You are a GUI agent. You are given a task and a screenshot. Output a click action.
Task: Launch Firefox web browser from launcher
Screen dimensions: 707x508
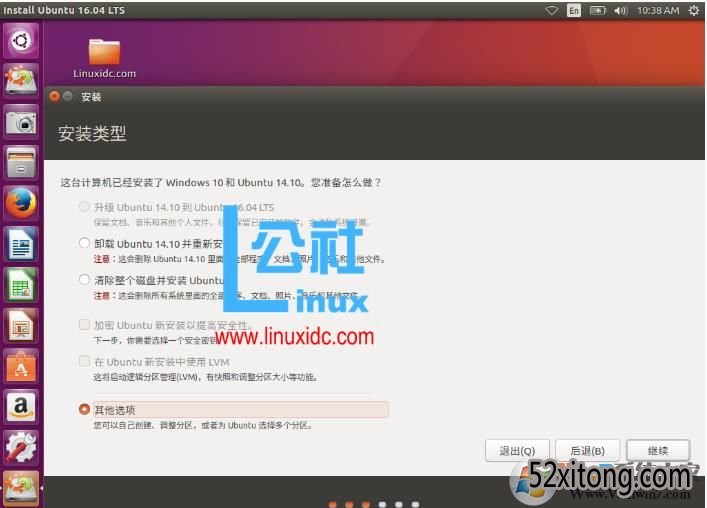21,203
